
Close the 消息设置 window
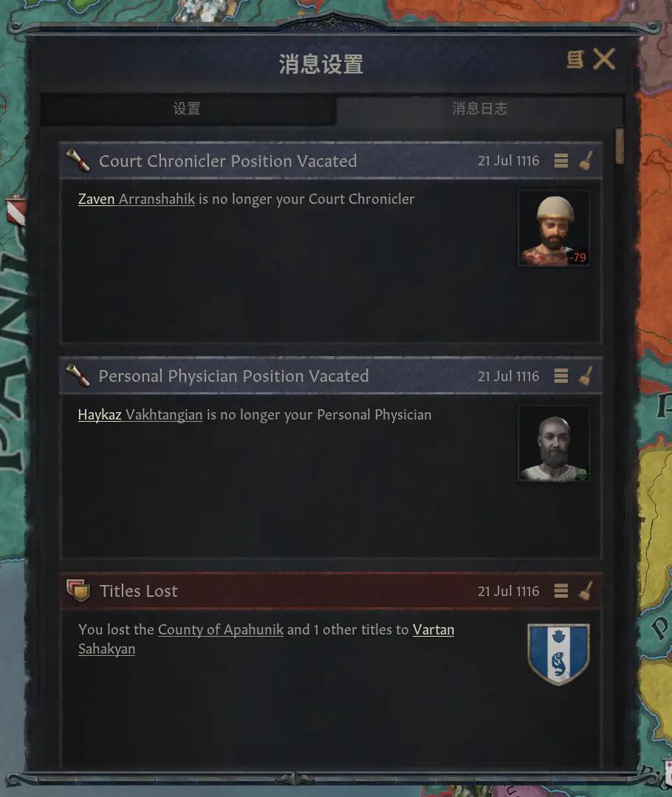[x=604, y=59]
